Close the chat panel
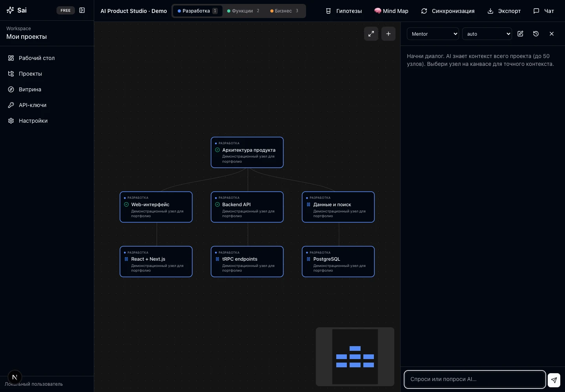The image size is (565, 392). (552, 34)
